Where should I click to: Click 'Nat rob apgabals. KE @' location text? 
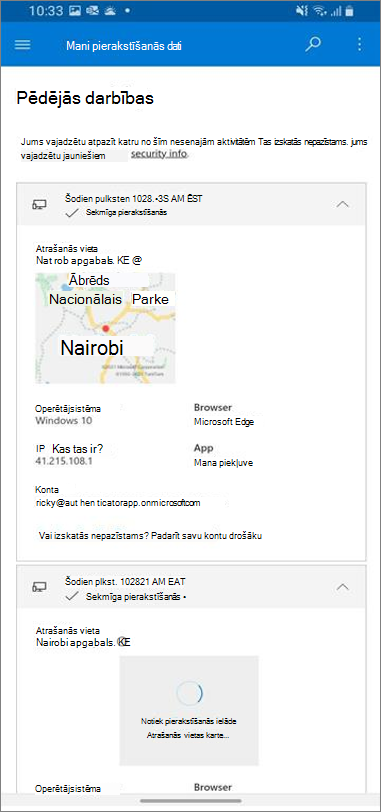click(89, 260)
